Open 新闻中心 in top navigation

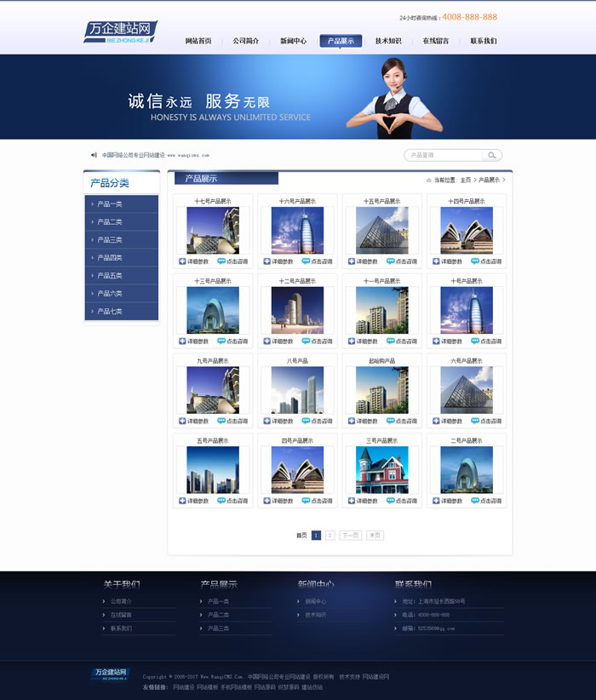click(x=293, y=41)
